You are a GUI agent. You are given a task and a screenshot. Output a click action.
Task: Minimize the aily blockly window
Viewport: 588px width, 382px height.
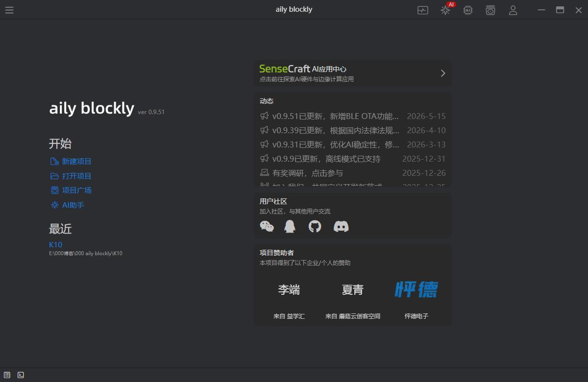pyautogui.click(x=541, y=10)
